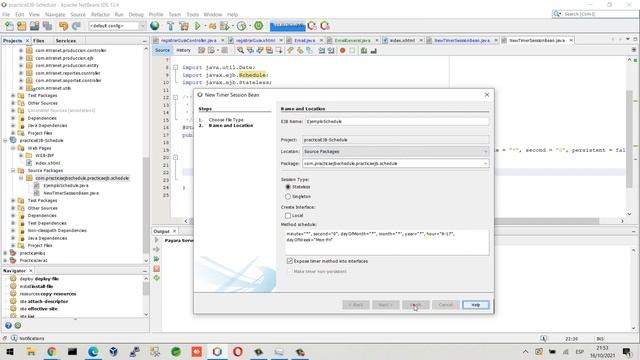Click the Method schedule text area
The height and width of the screenshot is (360, 640).
pyautogui.click(x=387, y=242)
